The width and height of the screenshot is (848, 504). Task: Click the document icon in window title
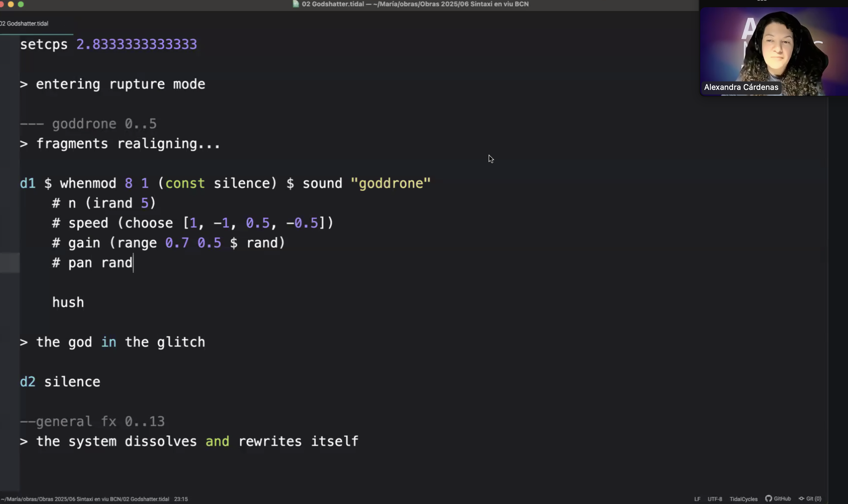click(296, 4)
